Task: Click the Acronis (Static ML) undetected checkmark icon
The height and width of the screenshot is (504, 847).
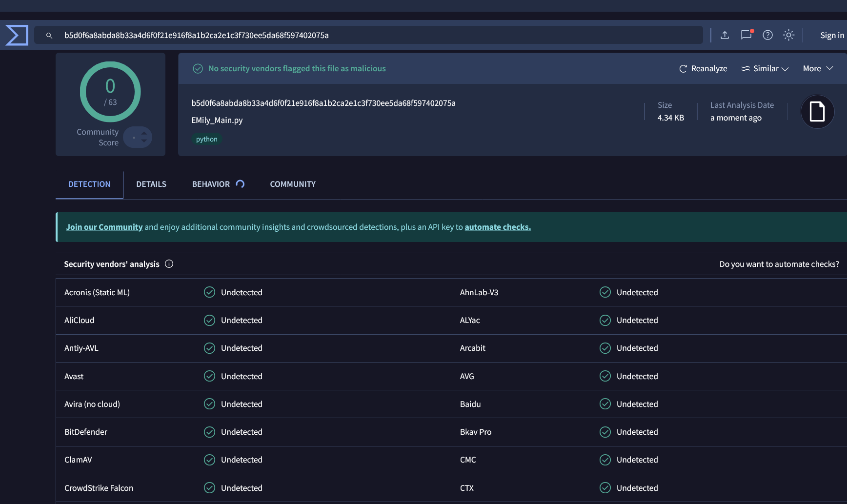Action: (x=209, y=292)
